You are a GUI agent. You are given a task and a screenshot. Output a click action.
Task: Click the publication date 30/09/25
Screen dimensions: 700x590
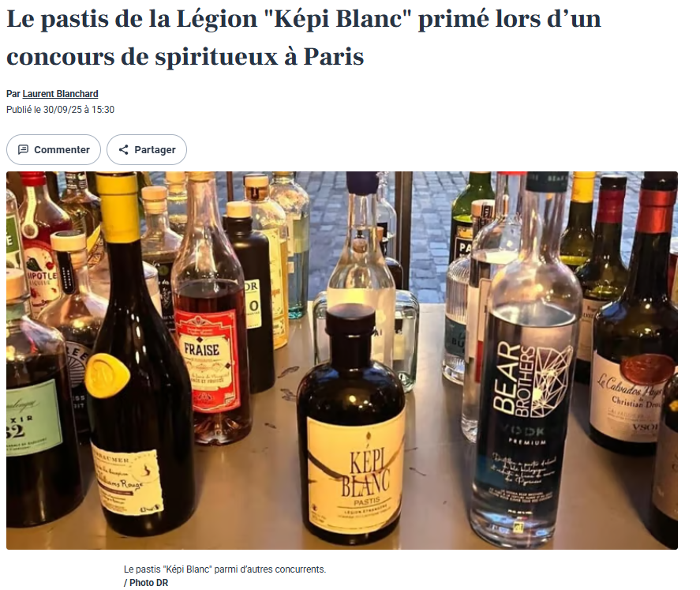tap(62, 110)
